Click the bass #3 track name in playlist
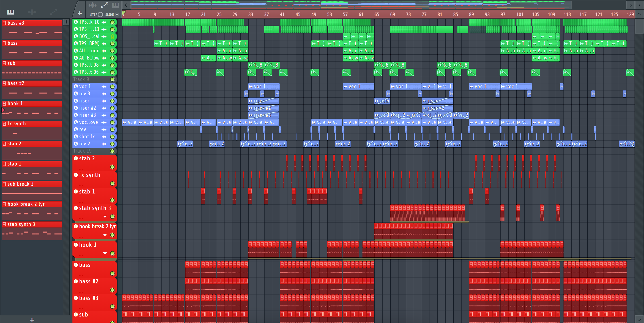The image size is (644, 323). [x=89, y=298]
